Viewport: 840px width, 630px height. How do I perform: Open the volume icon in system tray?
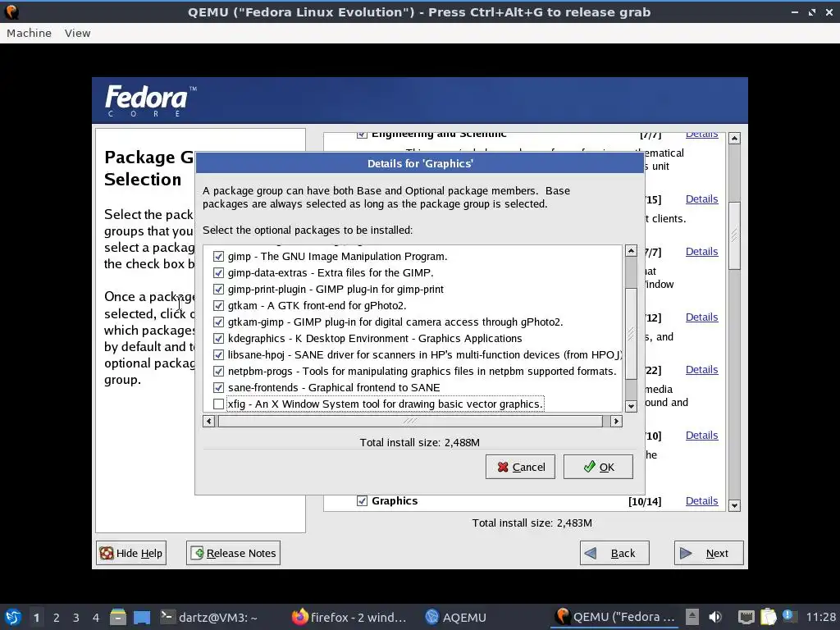715,617
